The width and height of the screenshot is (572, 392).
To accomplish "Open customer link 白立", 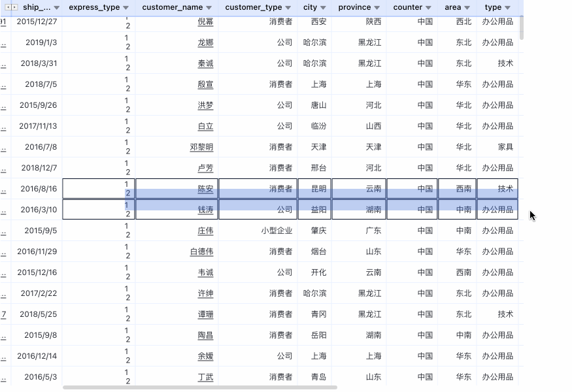I will click(x=205, y=126).
